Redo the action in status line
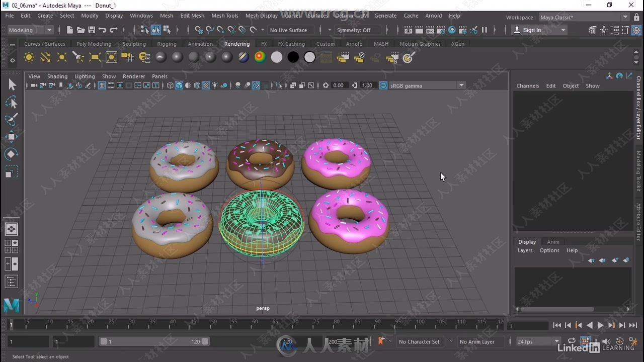Screen dimensions: 644x362 coord(114,30)
